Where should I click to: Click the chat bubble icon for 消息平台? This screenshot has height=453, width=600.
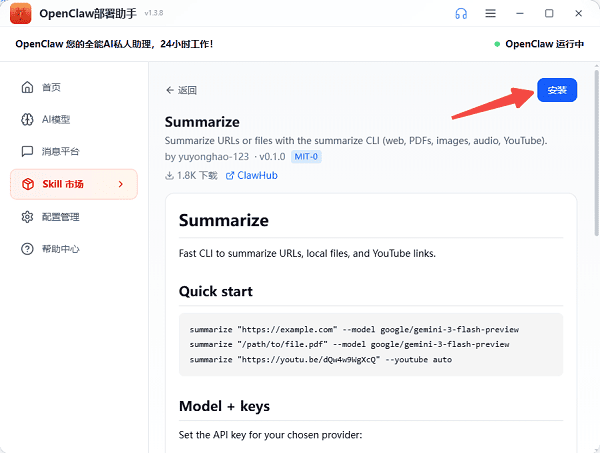[x=27, y=152]
